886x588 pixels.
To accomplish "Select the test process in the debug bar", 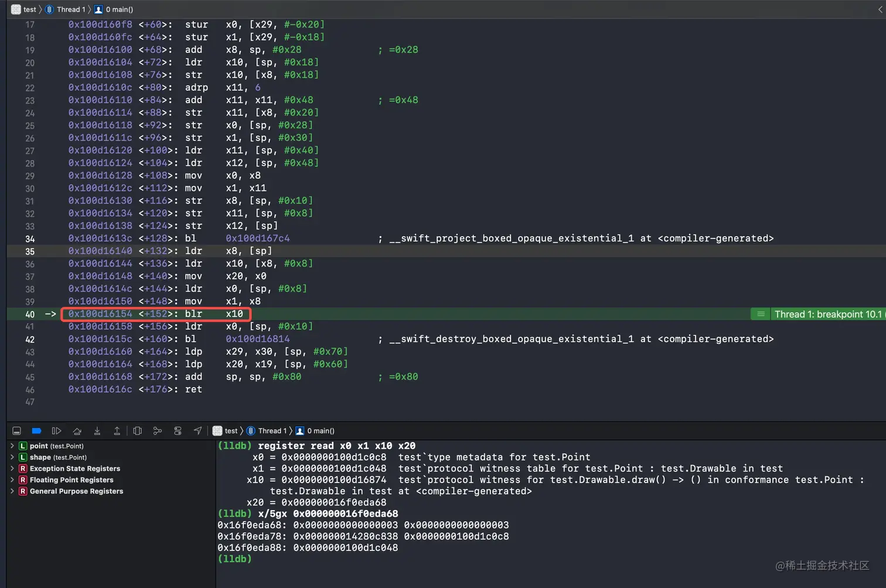I will pyautogui.click(x=225, y=431).
